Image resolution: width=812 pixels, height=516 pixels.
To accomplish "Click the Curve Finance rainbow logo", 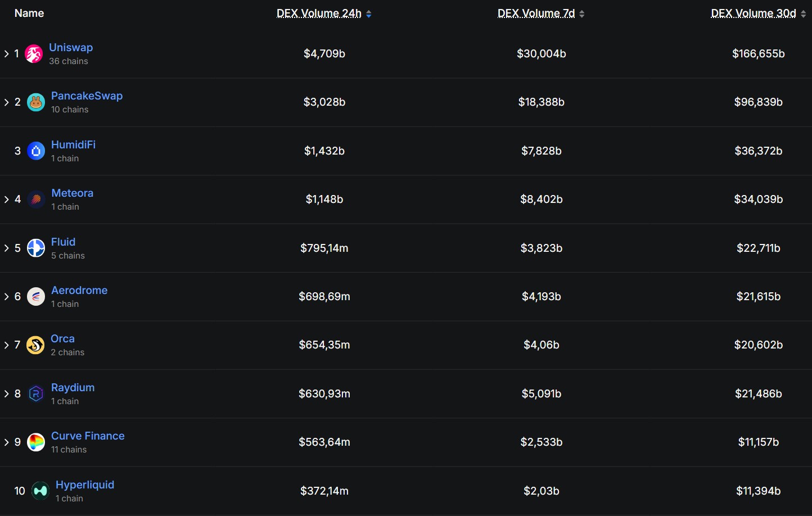I will [x=35, y=442].
